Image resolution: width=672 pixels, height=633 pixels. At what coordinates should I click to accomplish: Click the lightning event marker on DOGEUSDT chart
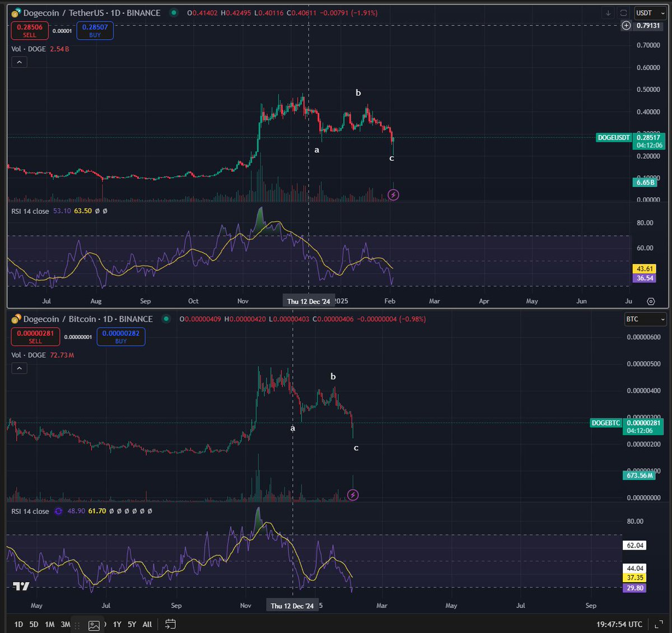(394, 195)
